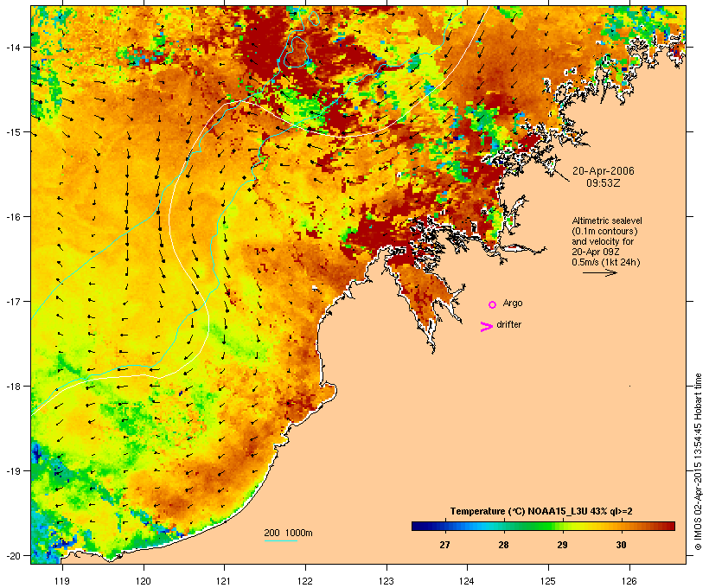
Task: Click the '200 1000m' bathymetry legend text
Action: (288, 533)
